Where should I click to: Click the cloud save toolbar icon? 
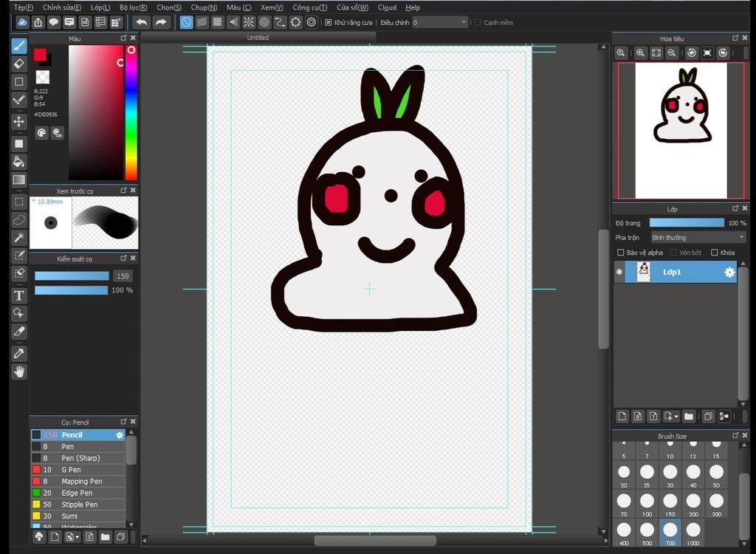[x=22, y=22]
